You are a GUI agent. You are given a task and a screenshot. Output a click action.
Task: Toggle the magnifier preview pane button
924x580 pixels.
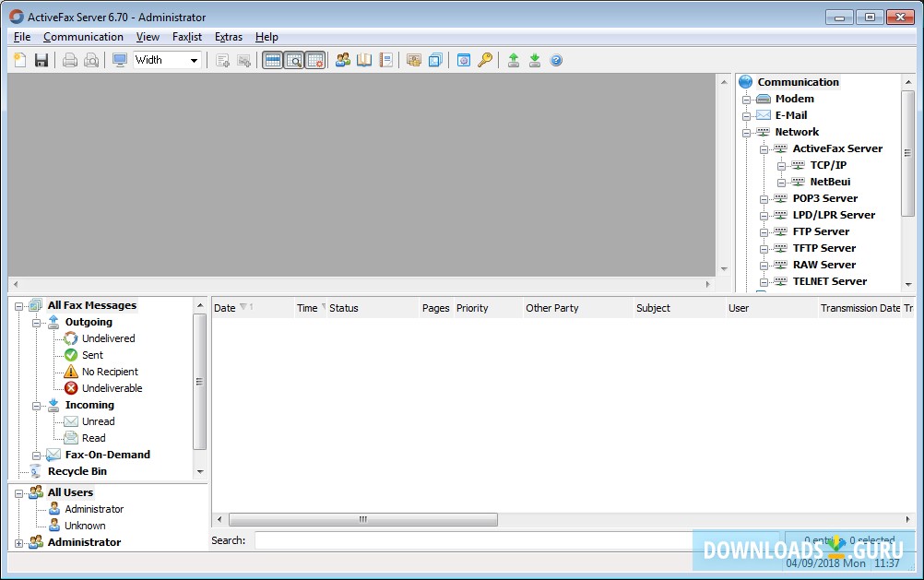click(x=294, y=61)
